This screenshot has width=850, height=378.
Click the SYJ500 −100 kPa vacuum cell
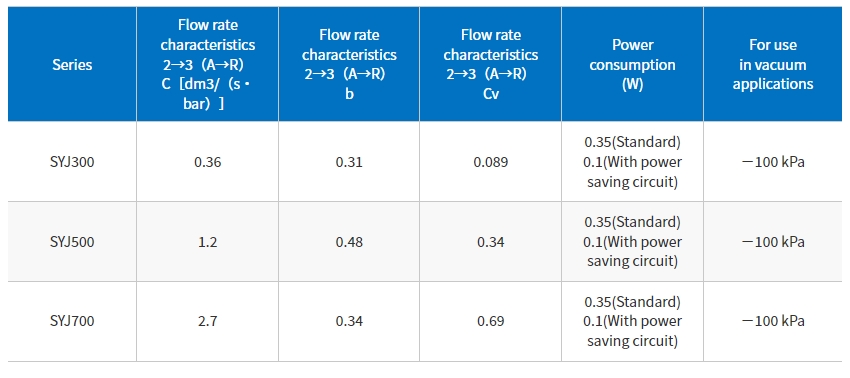[x=773, y=241]
